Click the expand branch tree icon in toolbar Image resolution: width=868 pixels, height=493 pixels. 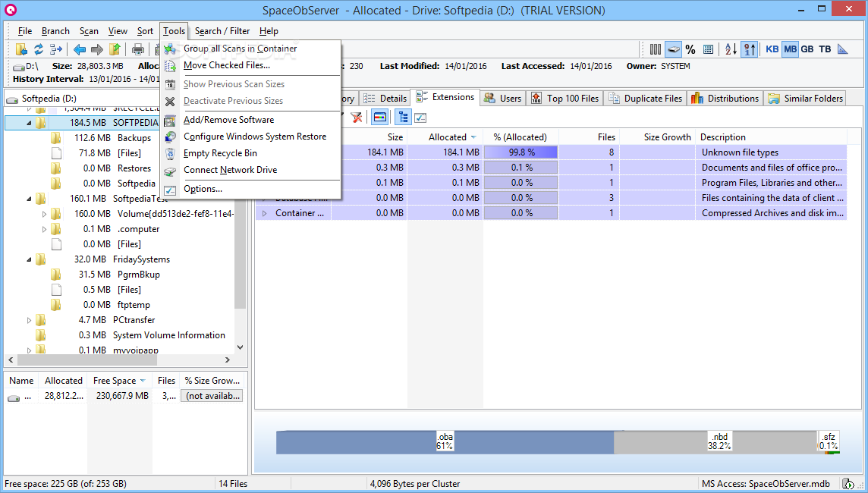point(56,49)
